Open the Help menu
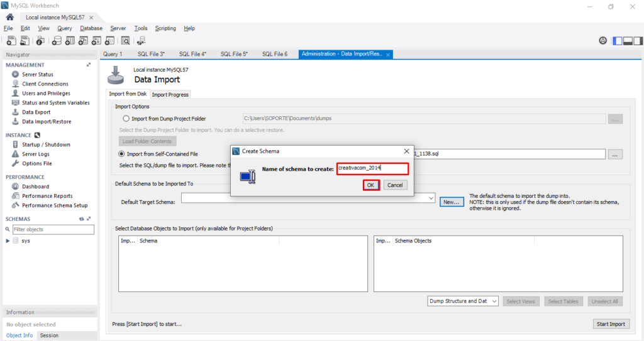 pyautogui.click(x=189, y=28)
